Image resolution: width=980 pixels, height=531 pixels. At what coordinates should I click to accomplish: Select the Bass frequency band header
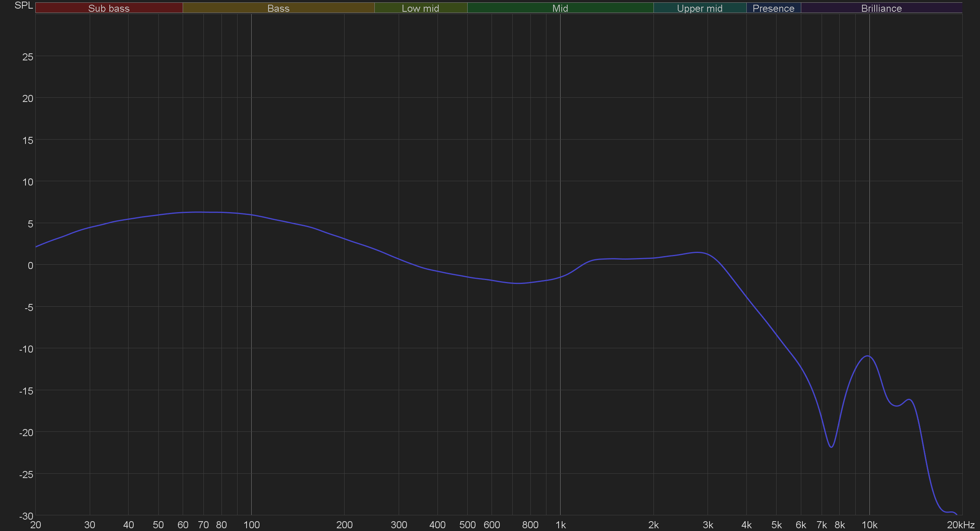pos(278,8)
